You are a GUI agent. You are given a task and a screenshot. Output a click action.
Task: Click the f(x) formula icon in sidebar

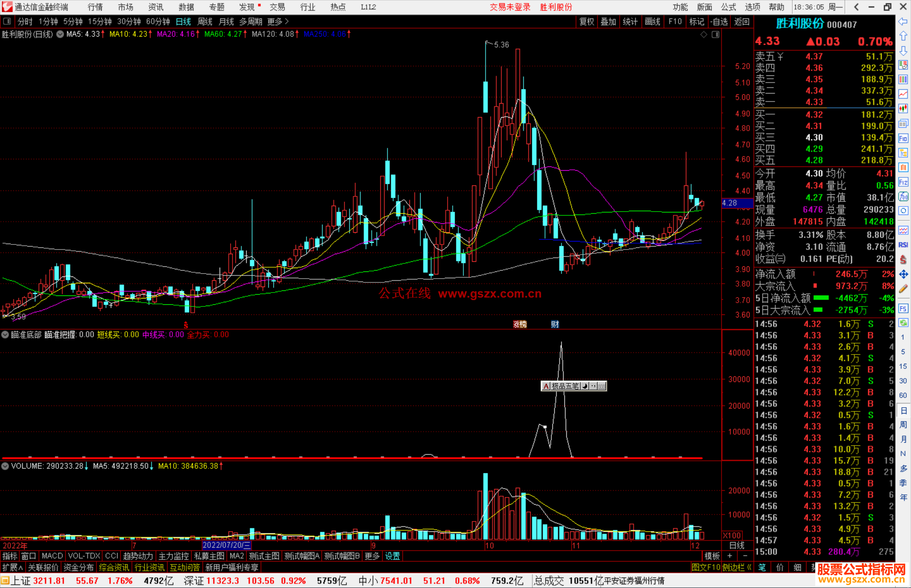click(903, 197)
